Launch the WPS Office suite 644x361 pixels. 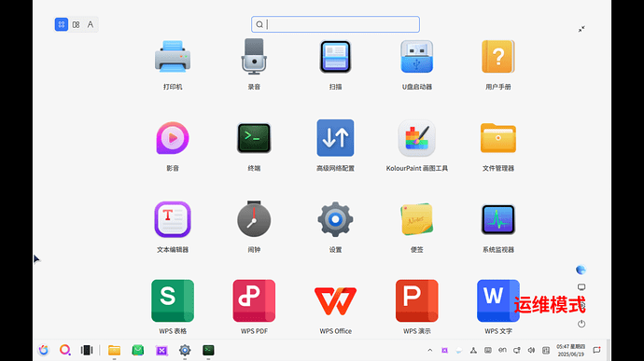335,301
